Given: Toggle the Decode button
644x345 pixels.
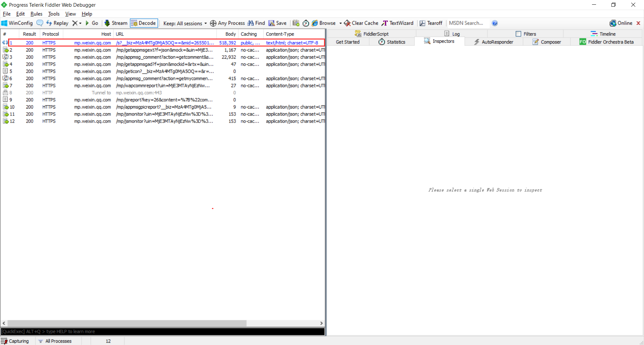Looking at the screenshot, I should click(x=144, y=23).
